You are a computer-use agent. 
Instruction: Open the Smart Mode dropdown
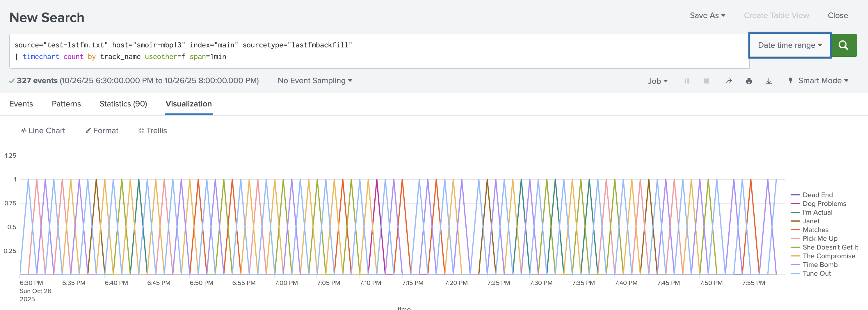pyautogui.click(x=823, y=81)
